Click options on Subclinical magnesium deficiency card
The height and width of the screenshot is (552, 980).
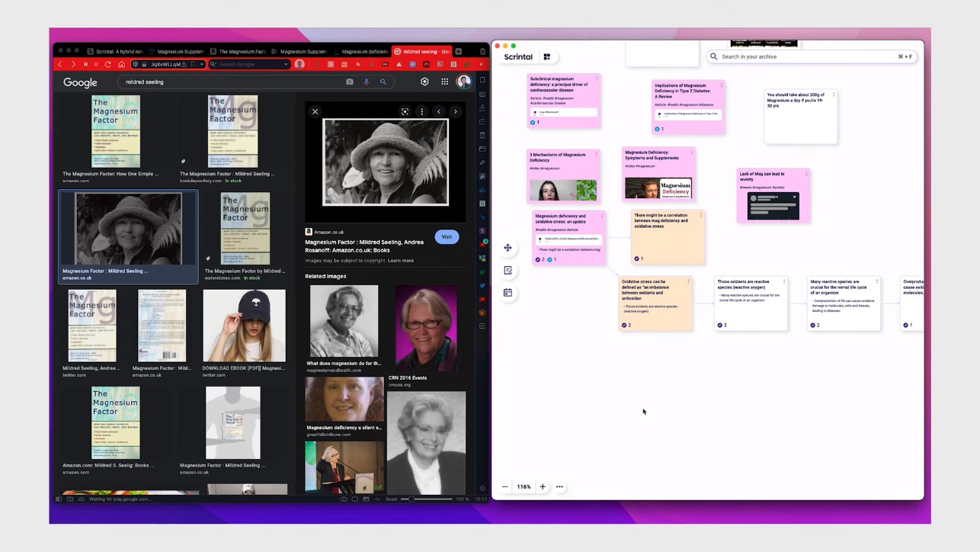(597, 79)
